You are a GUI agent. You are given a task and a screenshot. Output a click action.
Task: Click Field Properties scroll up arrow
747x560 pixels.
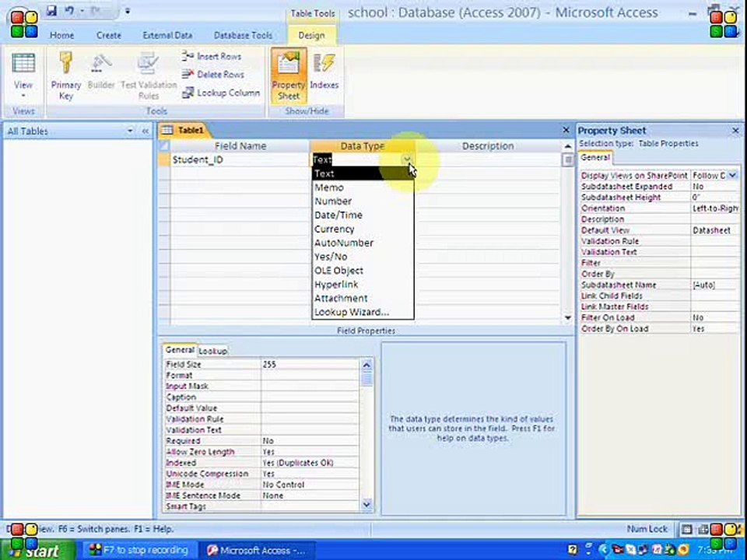(366, 366)
